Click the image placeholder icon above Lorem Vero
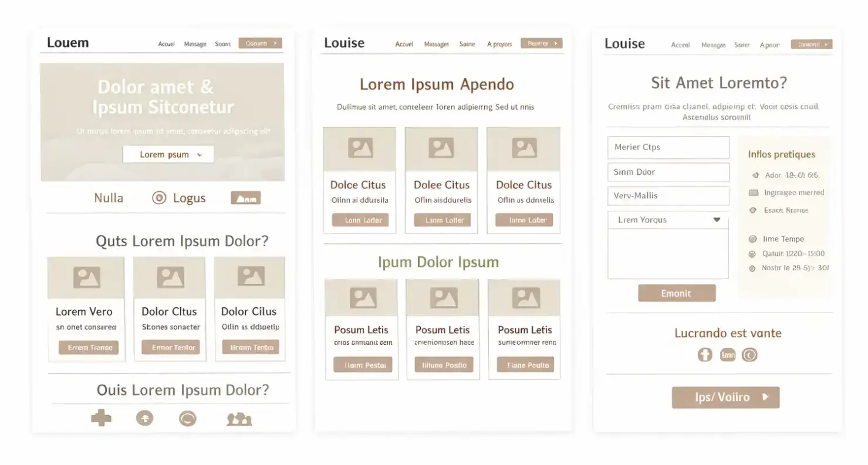This screenshot has width=868, height=465. pos(86,277)
